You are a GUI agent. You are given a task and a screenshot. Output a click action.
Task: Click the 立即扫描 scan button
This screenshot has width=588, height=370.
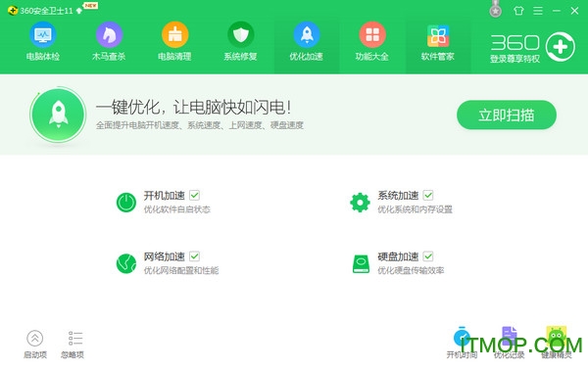pos(507,115)
